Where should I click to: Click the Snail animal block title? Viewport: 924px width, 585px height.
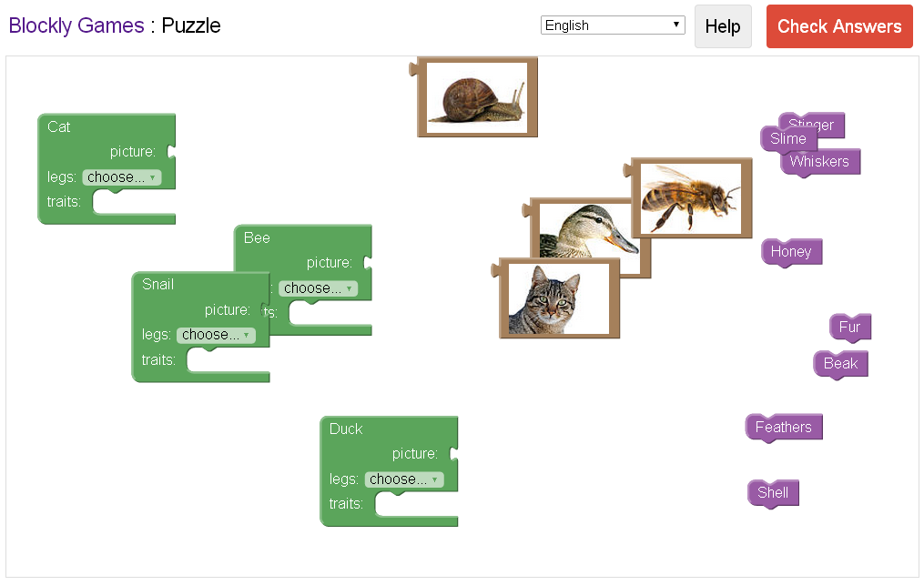(x=157, y=285)
